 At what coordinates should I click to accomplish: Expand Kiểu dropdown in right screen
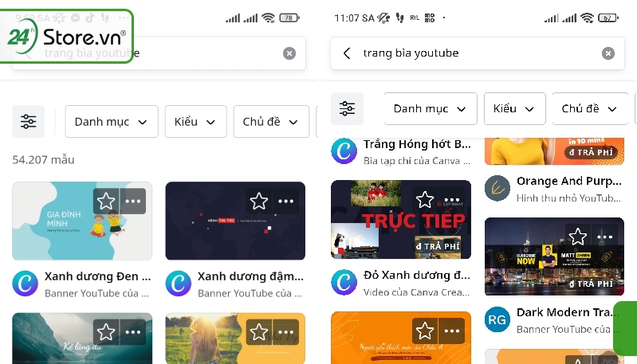click(x=514, y=109)
